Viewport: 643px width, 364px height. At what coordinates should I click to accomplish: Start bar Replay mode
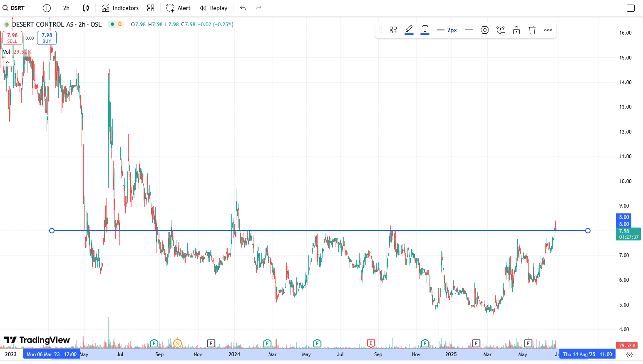point(214,8)
